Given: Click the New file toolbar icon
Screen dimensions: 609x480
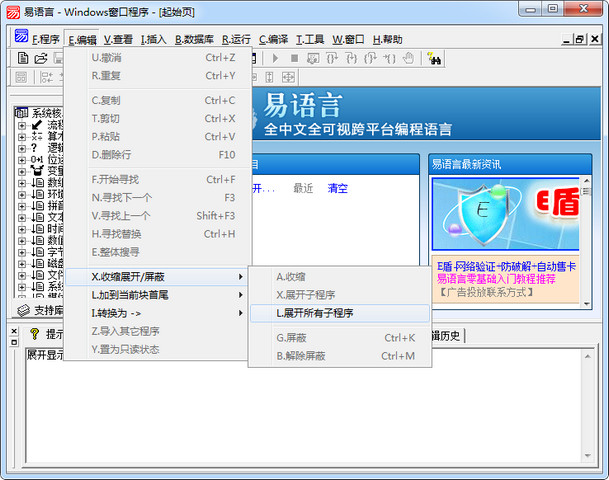Looking at the screenshot, I should (23, 58).
